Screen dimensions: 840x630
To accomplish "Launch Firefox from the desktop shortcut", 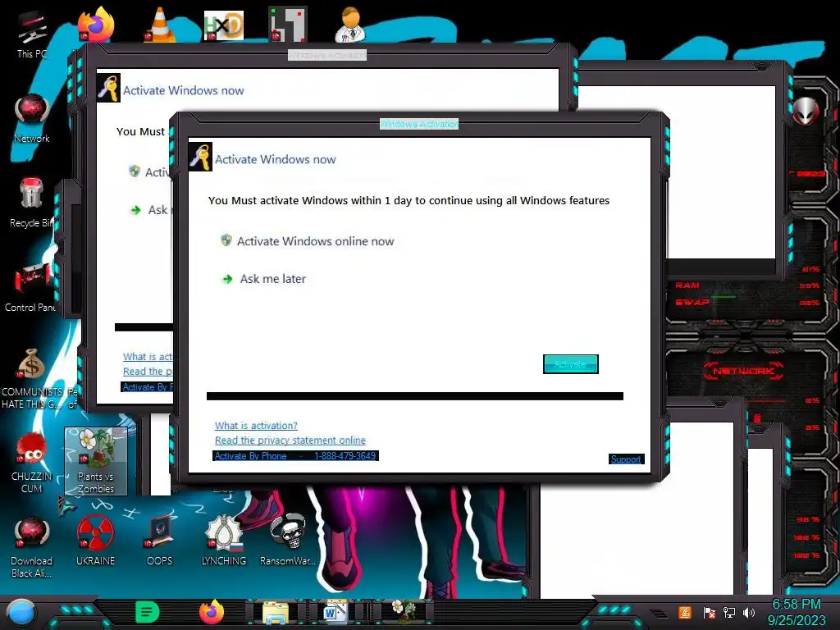I will (x=96, y=24).
